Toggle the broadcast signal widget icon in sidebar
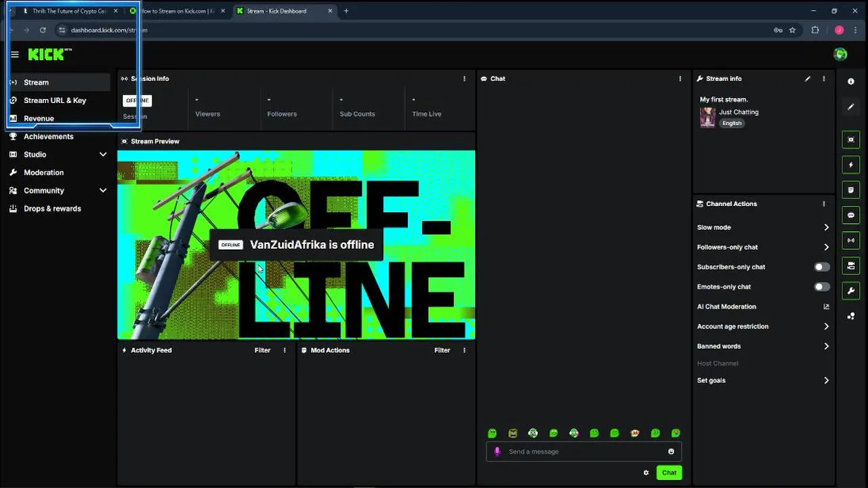The image size is (868, 488). click(x=851, y=241)
